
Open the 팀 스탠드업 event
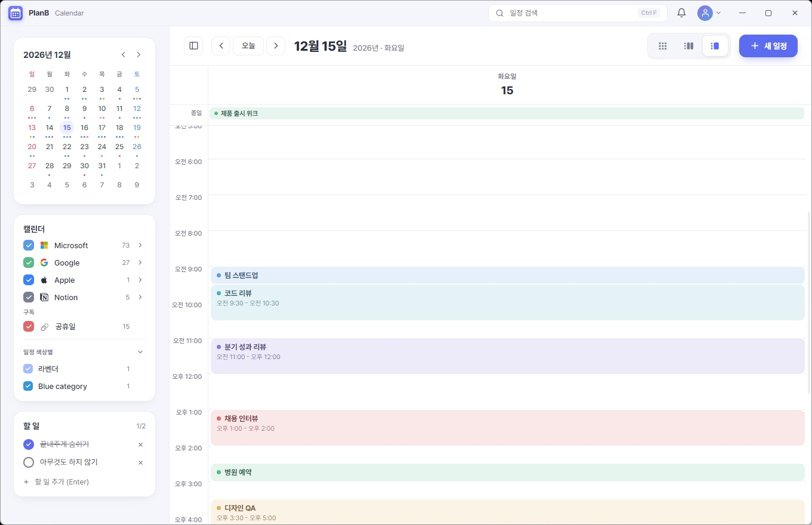click(507, 275)
